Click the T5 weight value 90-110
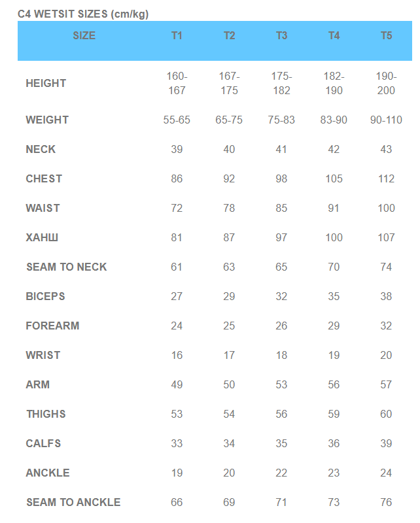Image resolution: width=420 pixels, height=523 pixels. [386, 120]
